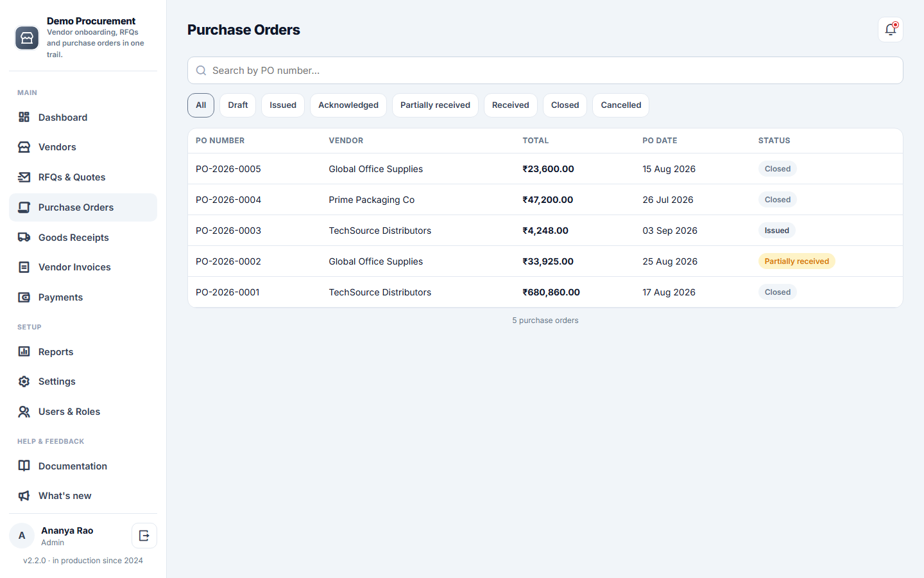Click the Settings gear icon
This screenshot has width=924, height=578.
click(24, 381)
